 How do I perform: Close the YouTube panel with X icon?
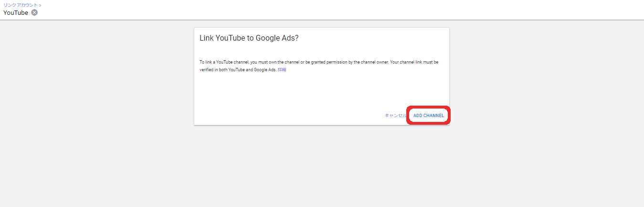tap(34, 12)
